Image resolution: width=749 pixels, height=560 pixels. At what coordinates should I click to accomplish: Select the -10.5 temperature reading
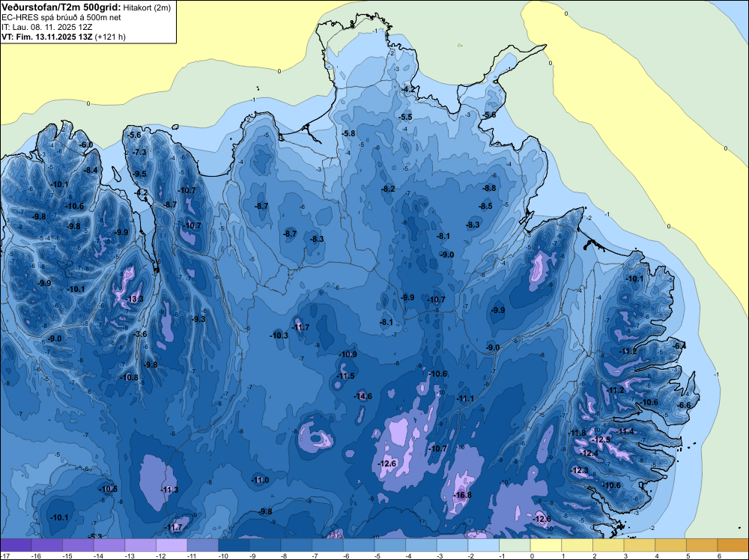108,490
